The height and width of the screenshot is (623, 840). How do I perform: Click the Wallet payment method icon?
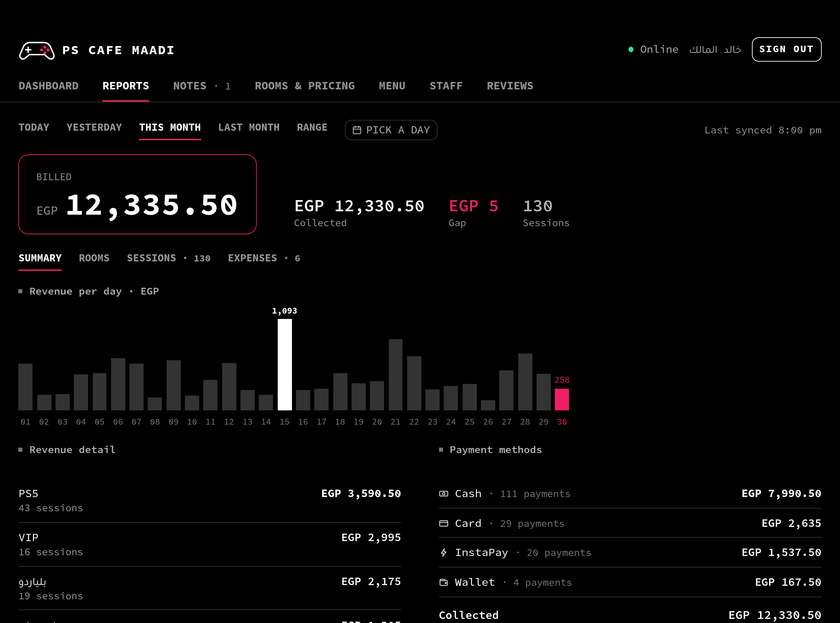point(444,583)
